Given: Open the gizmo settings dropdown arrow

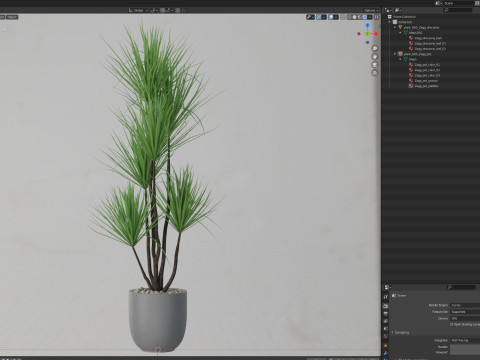Looking at the screenshot, I should click(x=324, y=17).
